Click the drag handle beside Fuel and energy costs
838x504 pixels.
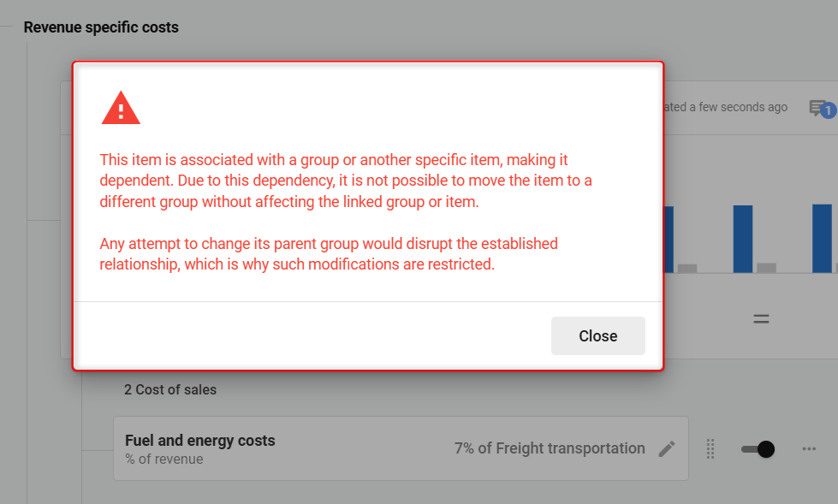pyautogui.click(x=710, y=448)
